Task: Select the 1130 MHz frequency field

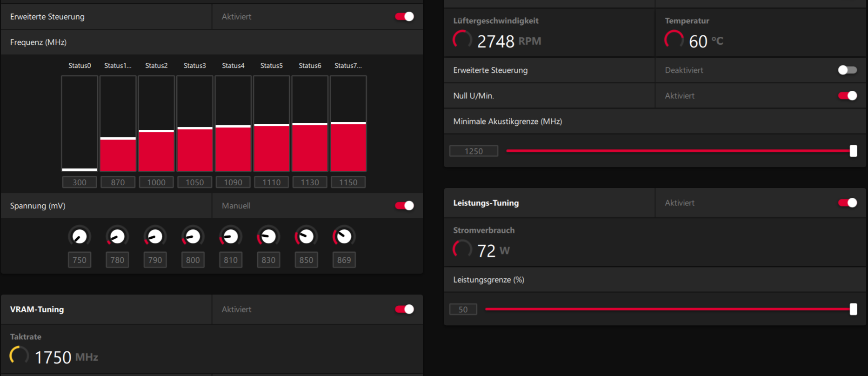Action: click(310, 182)
